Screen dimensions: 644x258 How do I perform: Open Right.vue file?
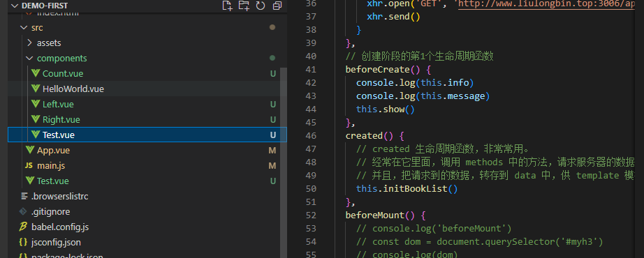(x=61, y=120)
